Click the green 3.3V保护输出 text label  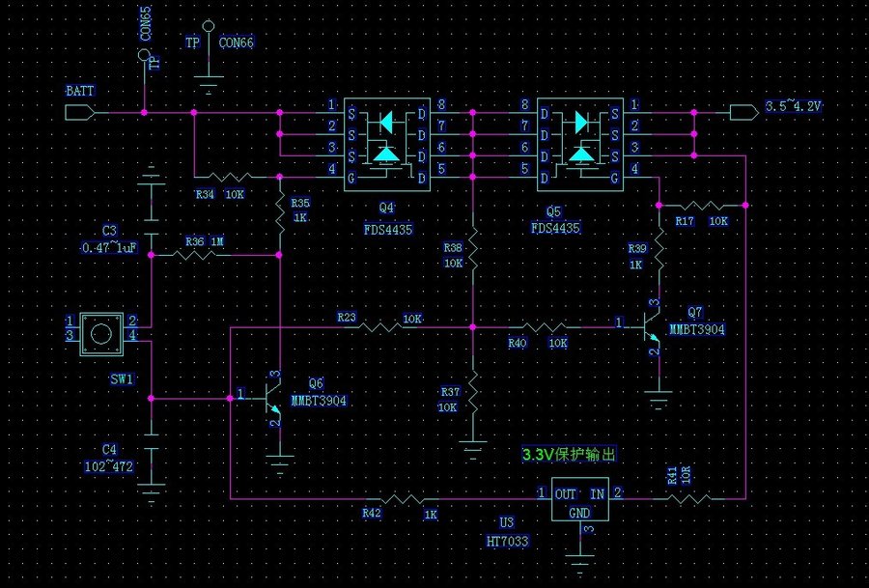tap(568, 454)
